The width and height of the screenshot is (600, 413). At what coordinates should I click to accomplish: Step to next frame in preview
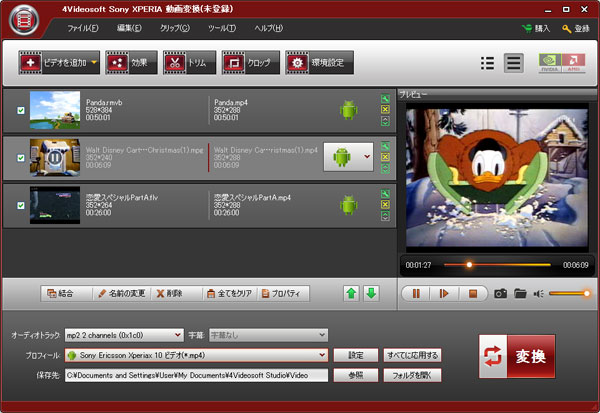tap(444, 294)
